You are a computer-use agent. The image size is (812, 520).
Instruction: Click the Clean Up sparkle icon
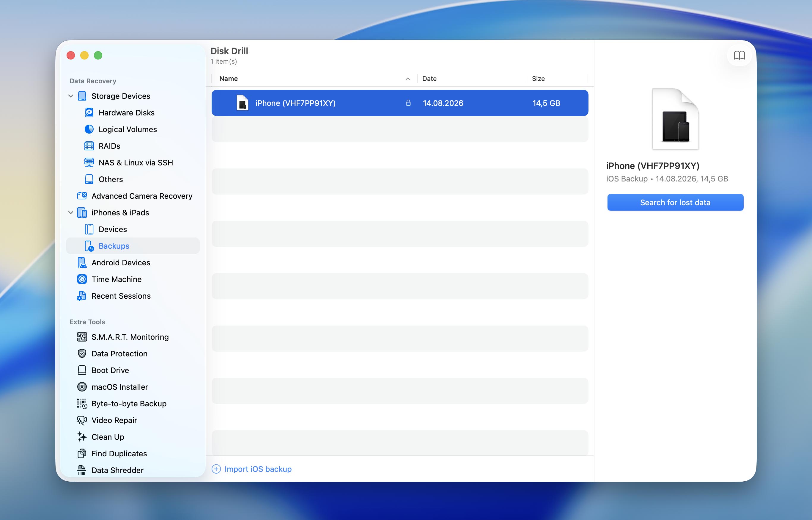coord(82,437)
